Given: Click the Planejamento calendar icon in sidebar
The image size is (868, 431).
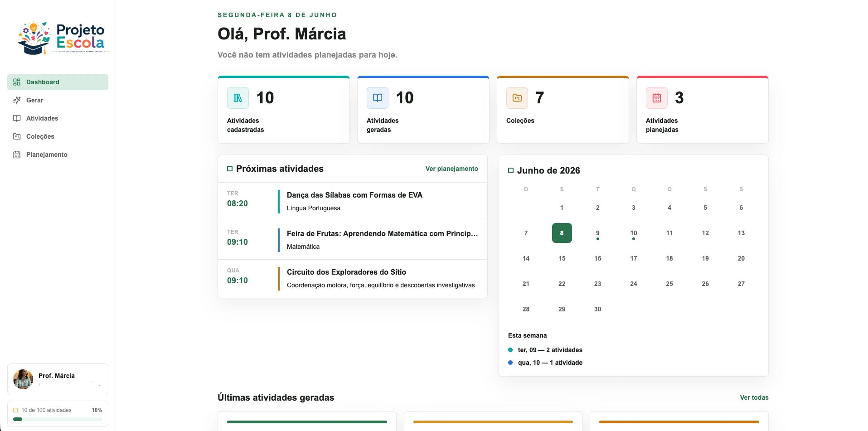Looking at the screenshot, I should (17, 155).
